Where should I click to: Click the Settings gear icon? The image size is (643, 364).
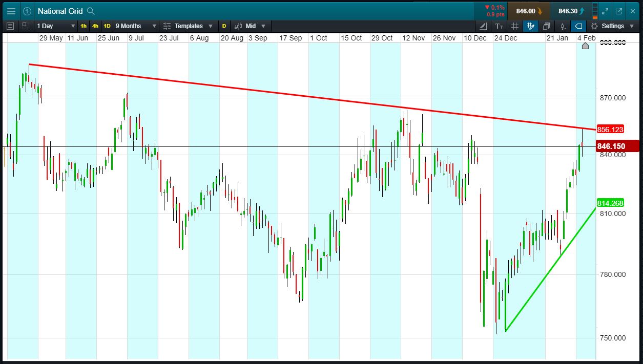click(594, 26)
